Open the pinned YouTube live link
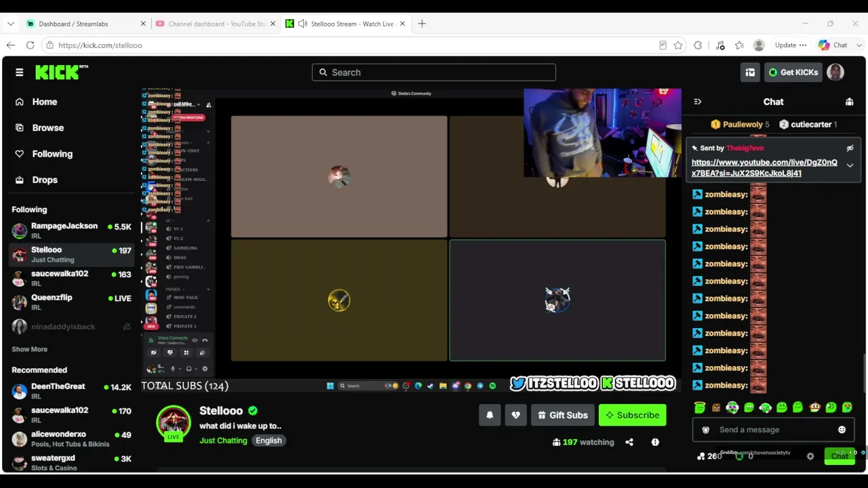 (x=764, y=168)
